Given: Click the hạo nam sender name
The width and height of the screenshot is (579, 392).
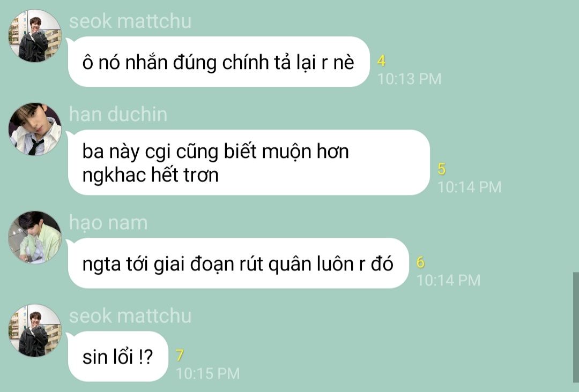Looking at the screenshot, I should coord(108,223).
